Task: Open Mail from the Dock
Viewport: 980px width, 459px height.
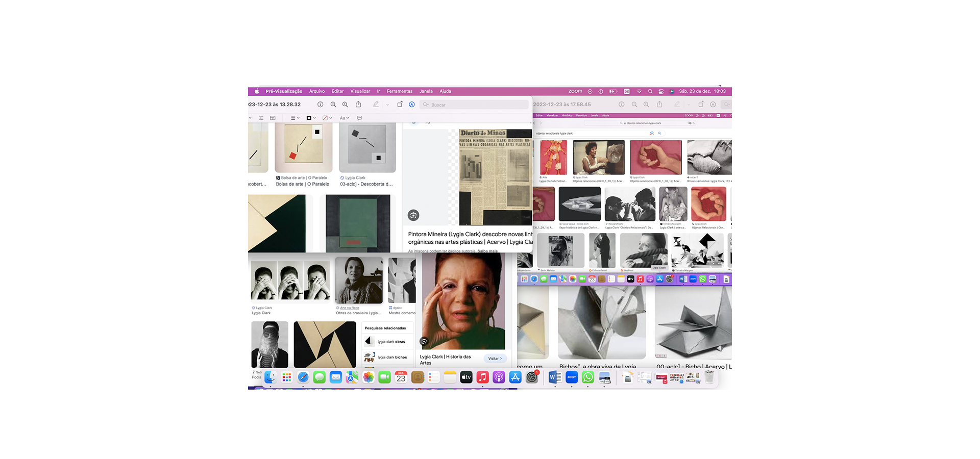Action: [336, 377]
